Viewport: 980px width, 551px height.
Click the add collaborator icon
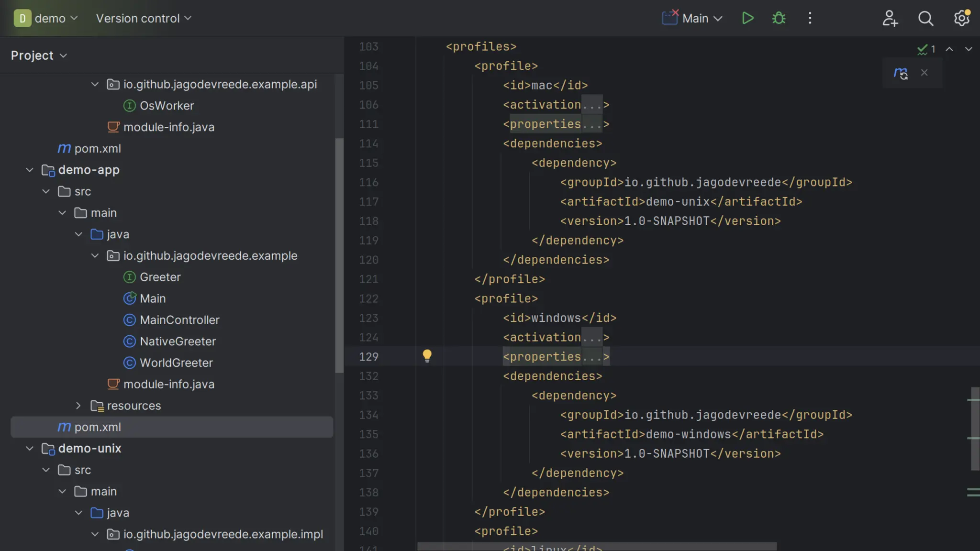click(890, 18)
